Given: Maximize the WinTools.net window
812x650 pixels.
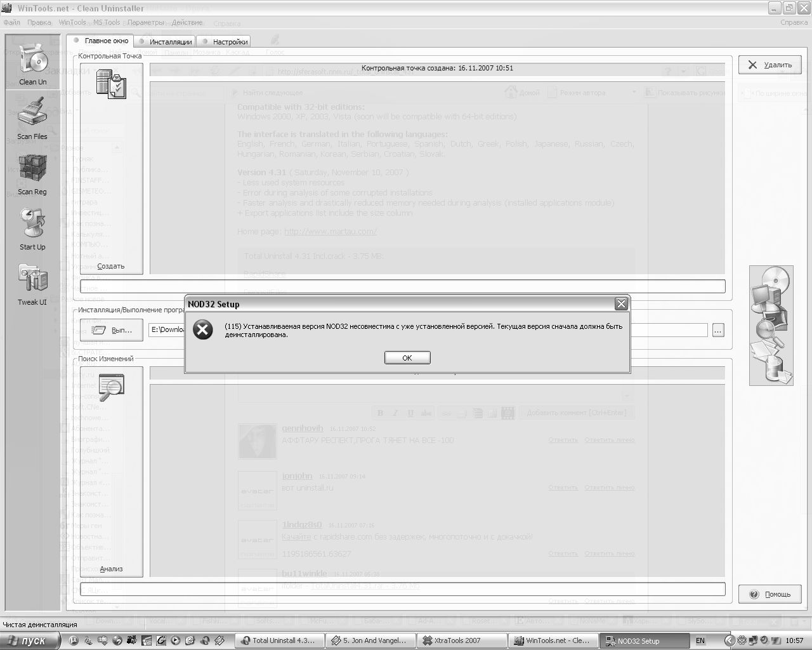Looking at the screenshot, I should click(x=789, y=8).
